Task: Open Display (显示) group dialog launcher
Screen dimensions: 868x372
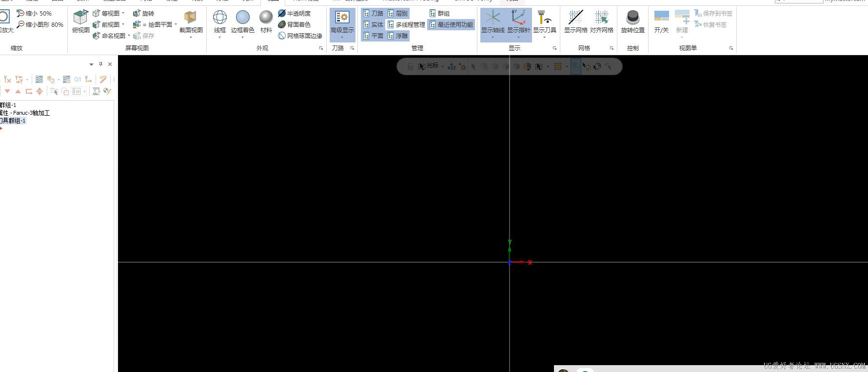Action: (x=554, y=48)
